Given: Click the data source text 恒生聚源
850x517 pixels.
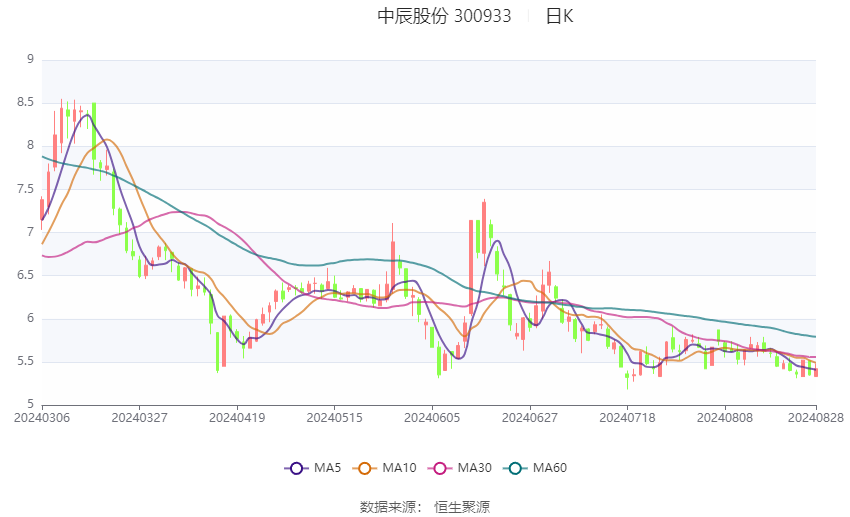Looking at the screenshot, I should [x=462, y=507].
